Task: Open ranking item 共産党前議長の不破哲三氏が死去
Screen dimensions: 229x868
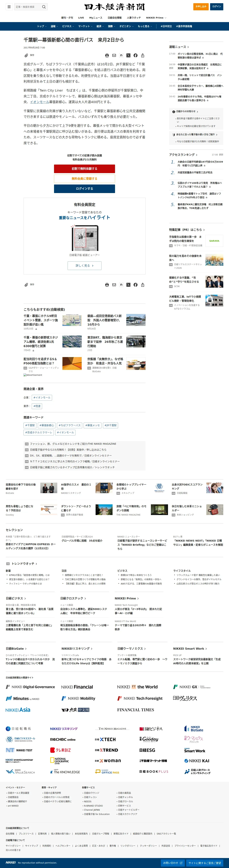Action: point(195,173)
